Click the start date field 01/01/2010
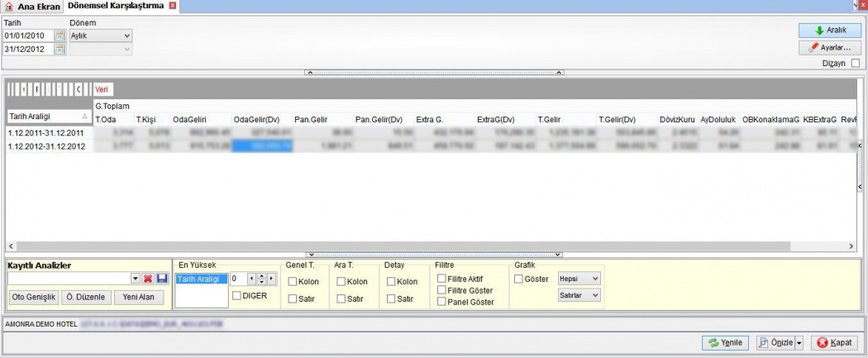Screen dimensions: 868x358 coord(29,36)
